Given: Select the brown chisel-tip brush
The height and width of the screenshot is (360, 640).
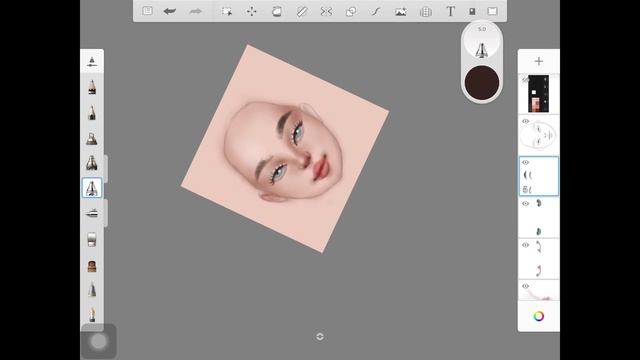Looking at the screenshot, I should [92, 266].
